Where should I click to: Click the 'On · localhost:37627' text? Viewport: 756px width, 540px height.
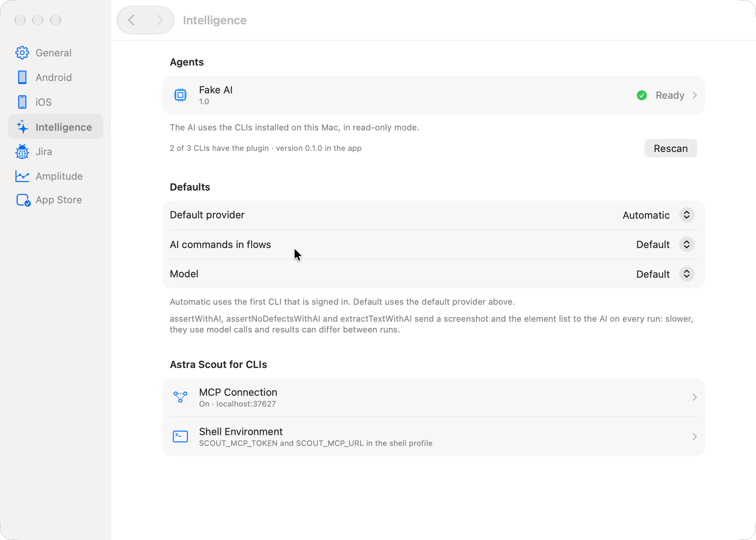[237, 404]
